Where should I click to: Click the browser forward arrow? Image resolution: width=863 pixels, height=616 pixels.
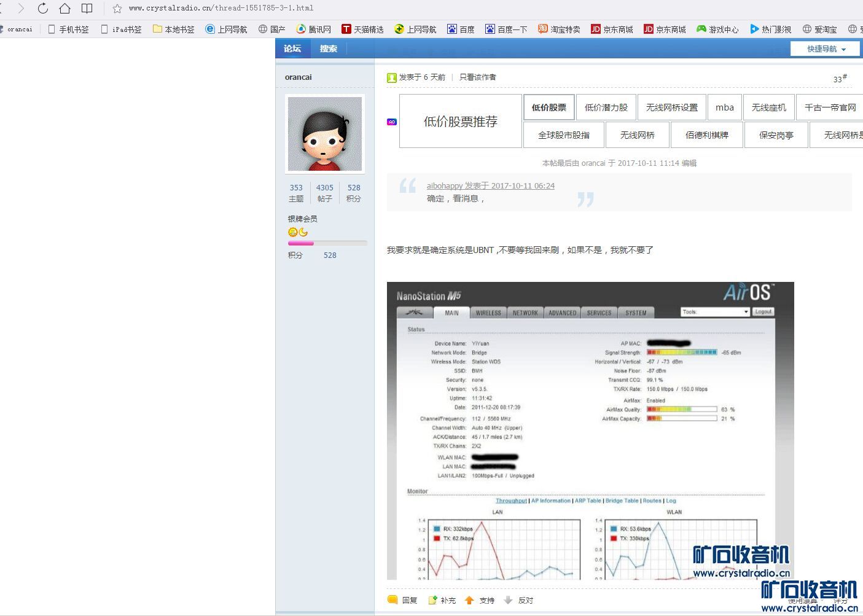[21, 9]
